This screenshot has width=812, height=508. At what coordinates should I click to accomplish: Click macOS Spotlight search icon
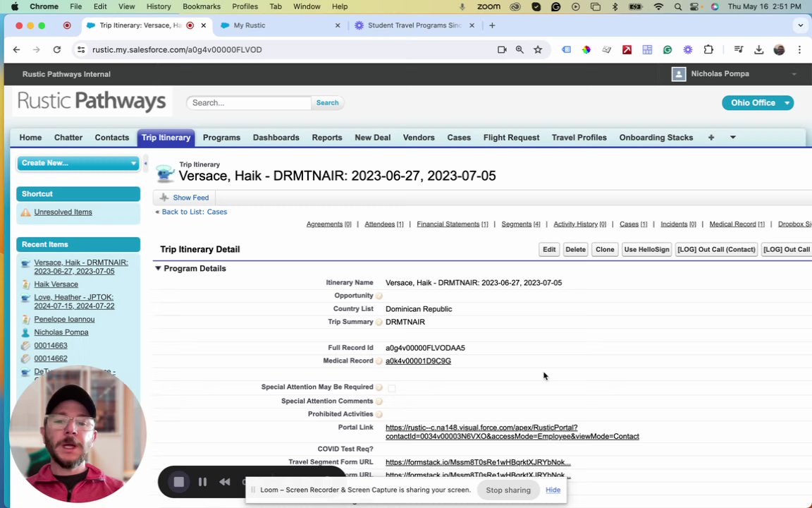point(678,7)
